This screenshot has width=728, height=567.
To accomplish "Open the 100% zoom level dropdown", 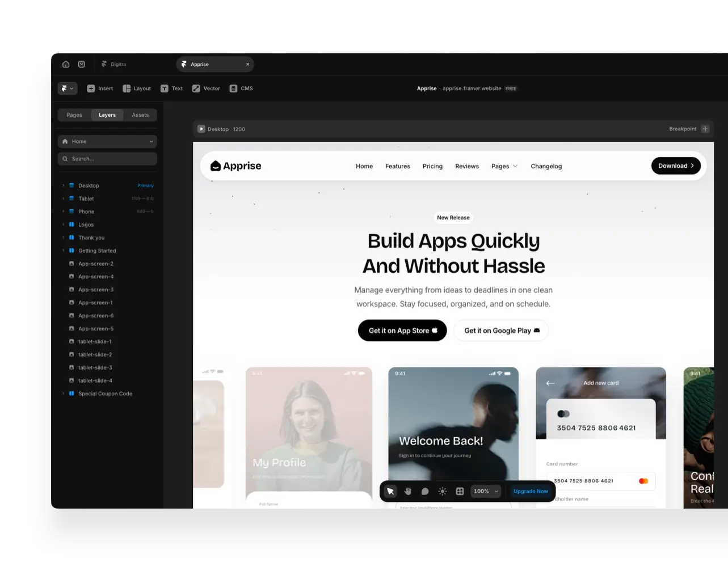I will click(486, 492).
